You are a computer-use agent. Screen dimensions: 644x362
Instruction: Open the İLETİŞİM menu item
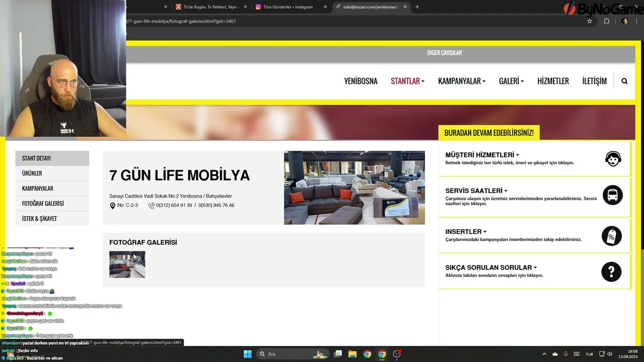coord(594,81)
